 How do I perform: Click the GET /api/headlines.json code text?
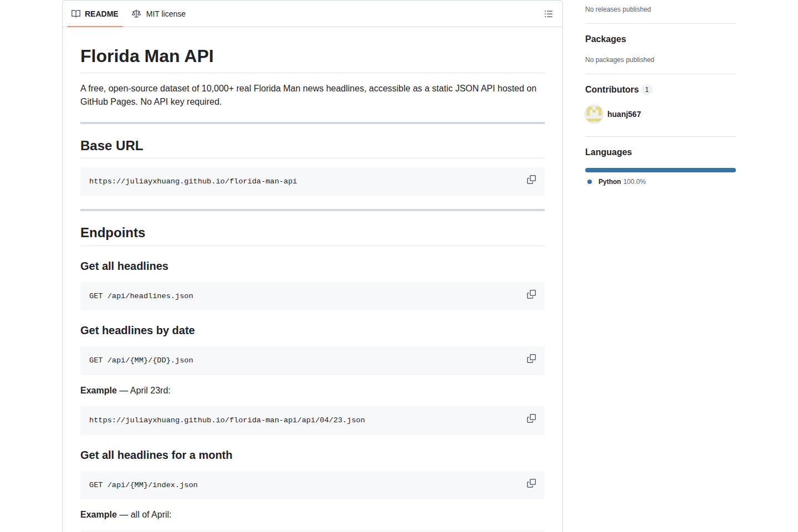point(141,296)
